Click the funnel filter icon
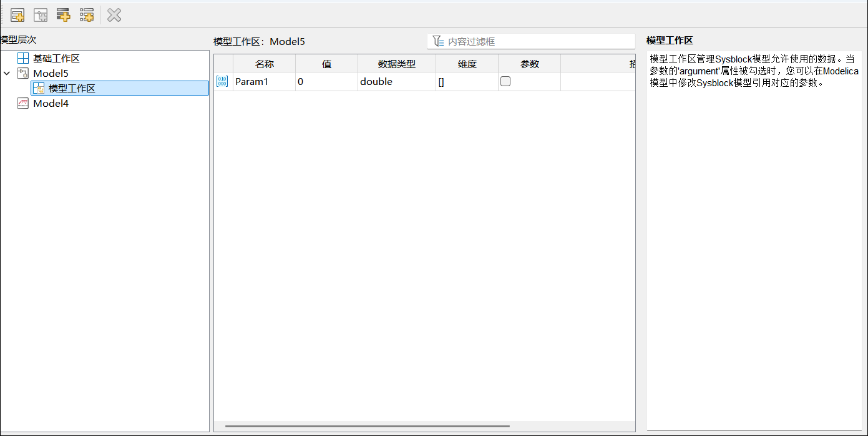The image size is (868, 436). (438, 41)
